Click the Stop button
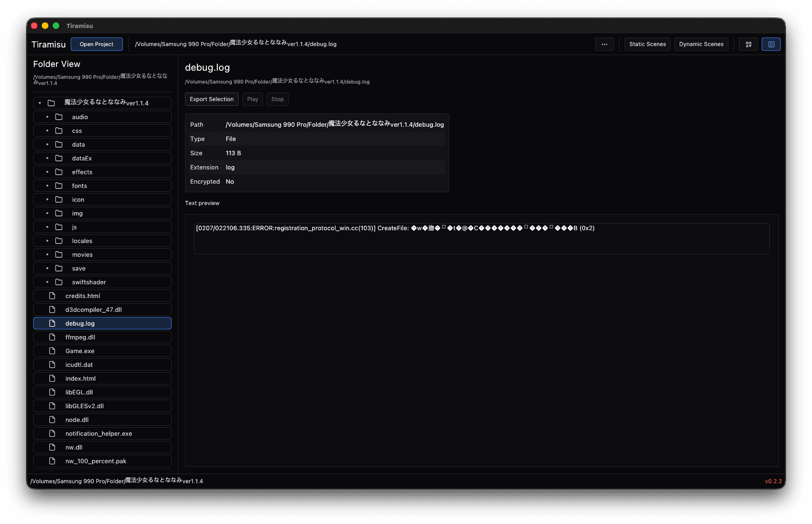This screenshot has width=812, height=524. [x=277, y=99]
